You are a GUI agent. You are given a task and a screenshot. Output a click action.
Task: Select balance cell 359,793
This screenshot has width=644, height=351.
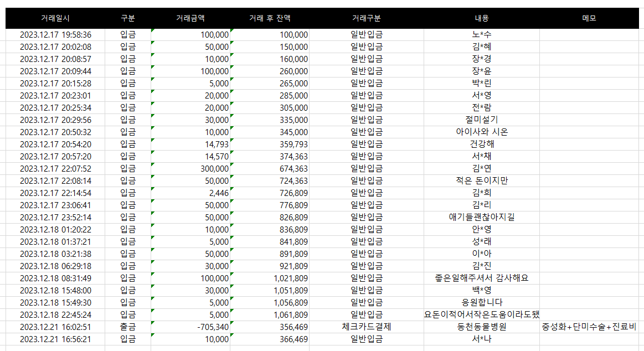coord(270,144)
